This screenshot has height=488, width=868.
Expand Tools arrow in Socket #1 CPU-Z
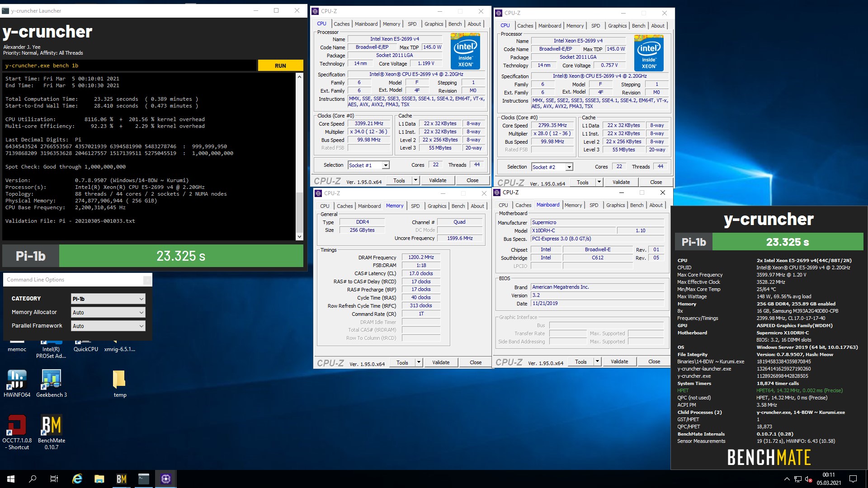415,180
